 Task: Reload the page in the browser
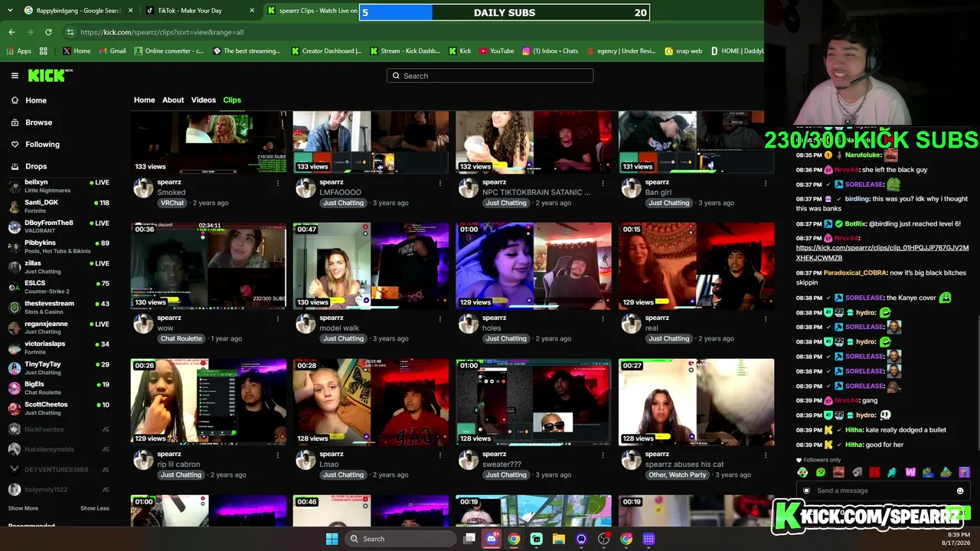pos(48,32)
